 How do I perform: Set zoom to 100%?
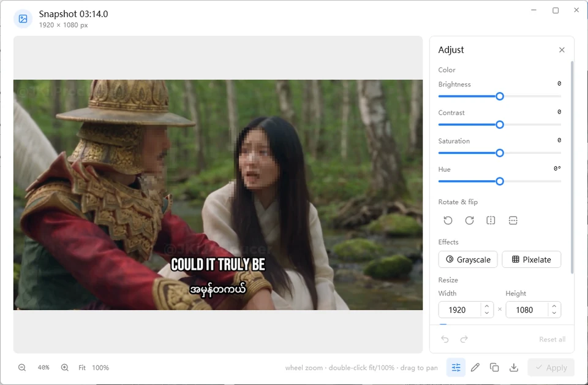(x=100, y=368)
